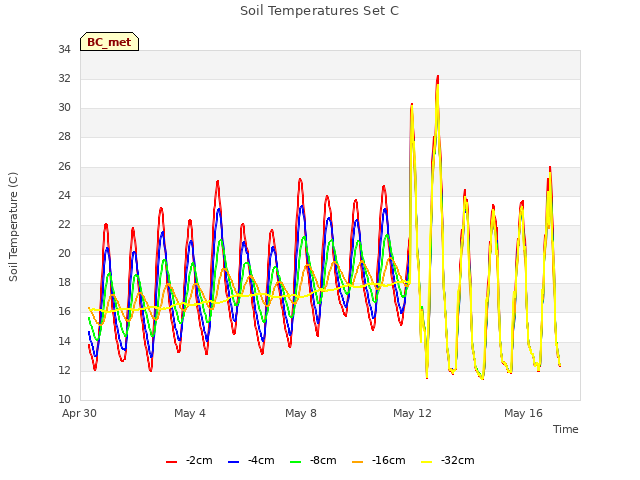The width and height of the screenshot is (640, 480).
Task: Click the Apr 30 x-axis label
Action: tap(79, 413)
